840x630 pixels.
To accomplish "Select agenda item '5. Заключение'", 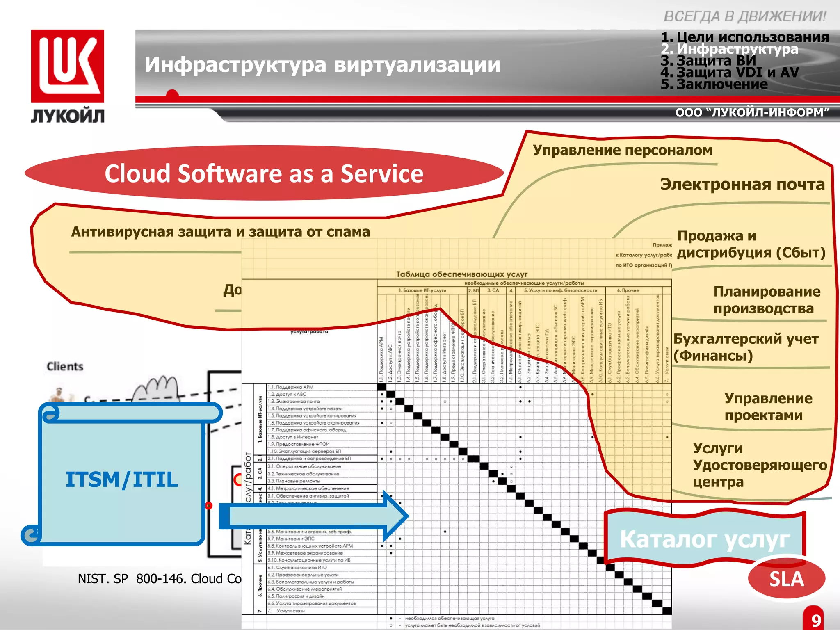I will 714,84.
